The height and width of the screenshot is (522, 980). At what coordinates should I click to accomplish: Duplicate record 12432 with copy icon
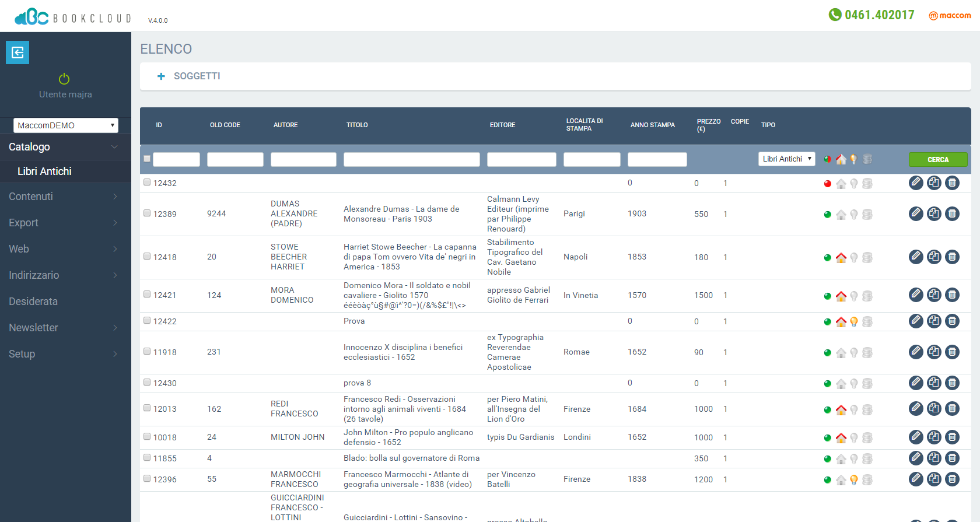(x=934, y=183)
